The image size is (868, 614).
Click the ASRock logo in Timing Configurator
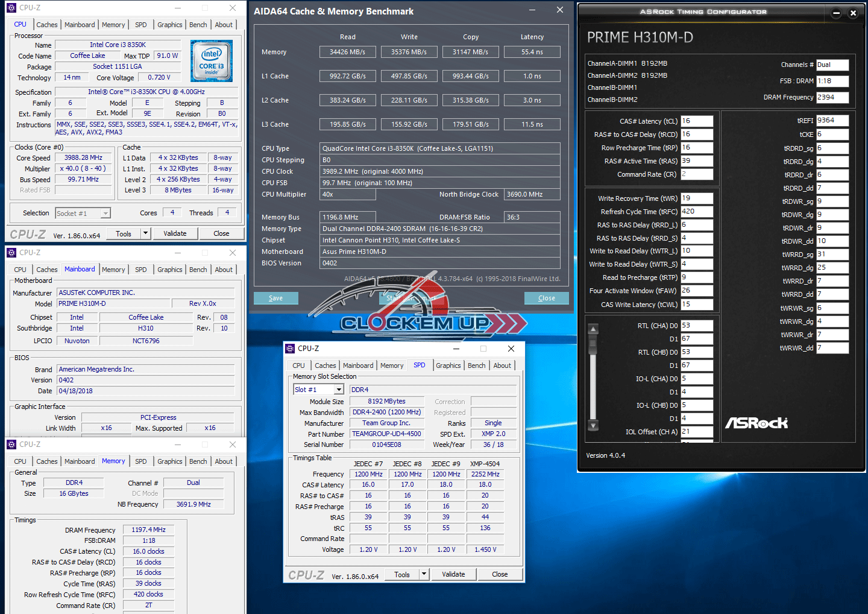coord(756,423)
